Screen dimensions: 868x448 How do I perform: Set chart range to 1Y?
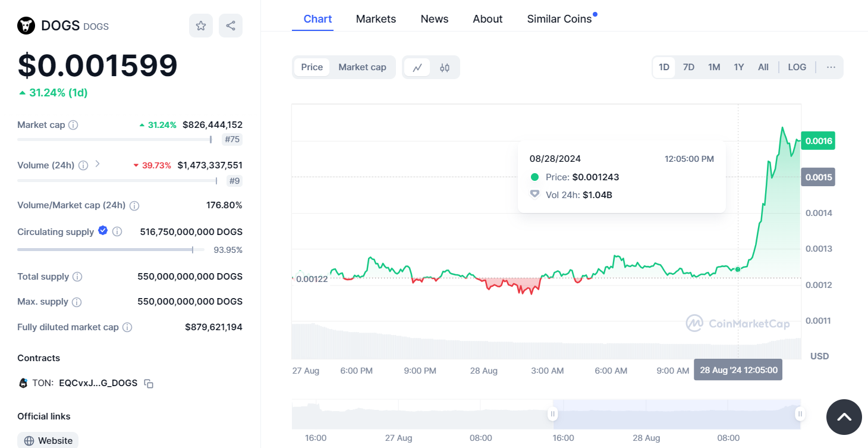[739, 67]
